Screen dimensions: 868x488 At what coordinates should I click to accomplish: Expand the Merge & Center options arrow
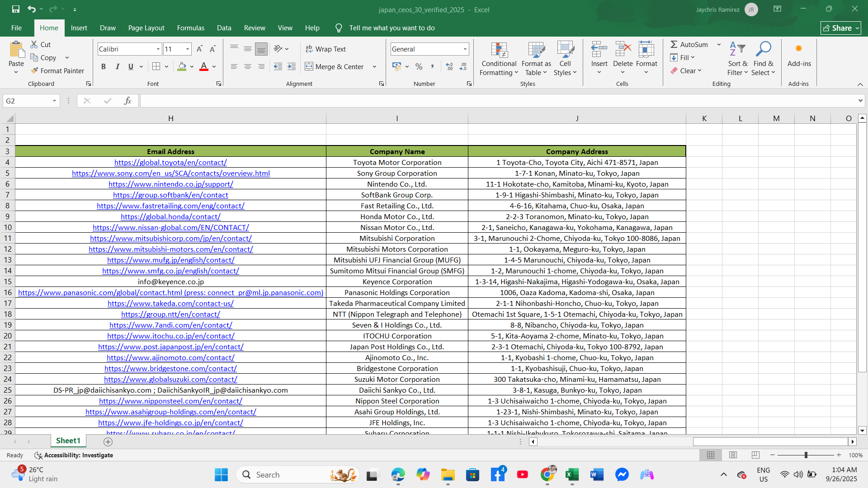[374, 66]
